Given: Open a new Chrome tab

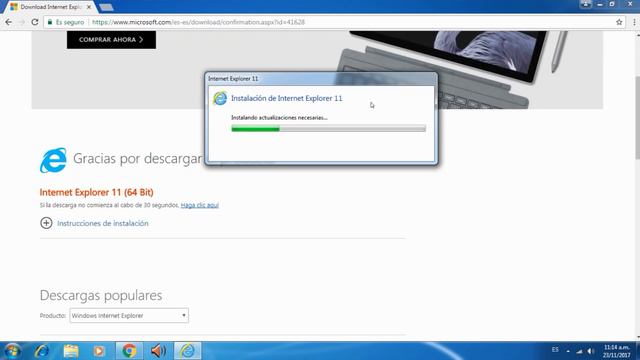Looking at the screenshot, I should 106,7.
